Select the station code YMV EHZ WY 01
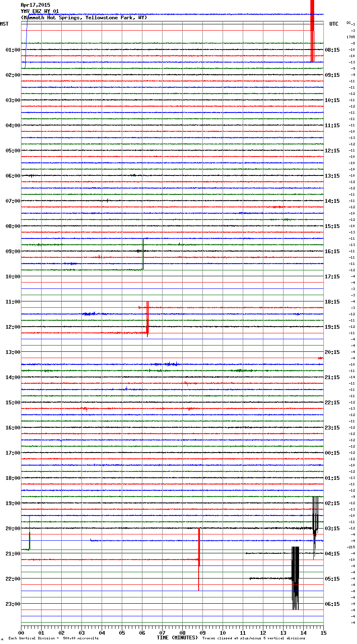The width and height of the screenshot is (357, 644). pyautogui.click(x=40, y=11)
